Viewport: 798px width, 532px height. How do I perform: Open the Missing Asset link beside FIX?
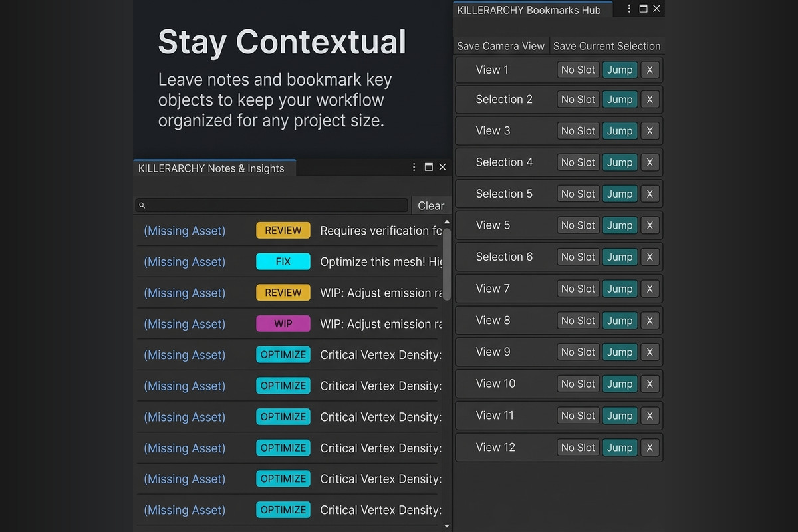pyautogui.click(x=185, y=261)
